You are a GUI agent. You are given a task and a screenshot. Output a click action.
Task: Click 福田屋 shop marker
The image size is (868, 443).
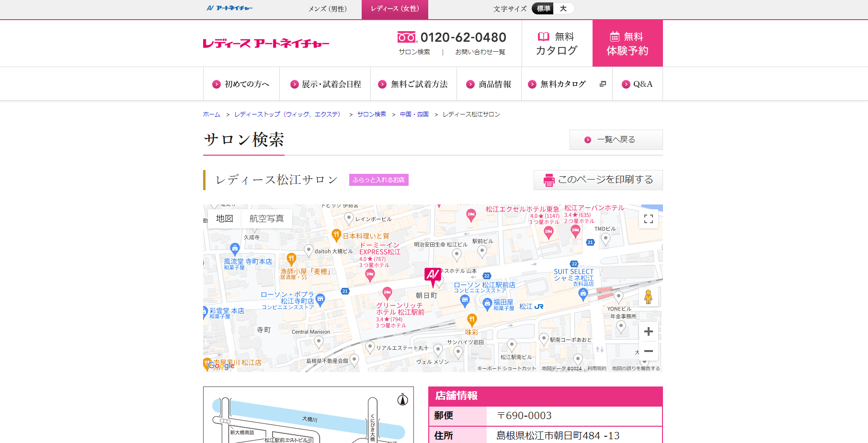click(487, 304)
